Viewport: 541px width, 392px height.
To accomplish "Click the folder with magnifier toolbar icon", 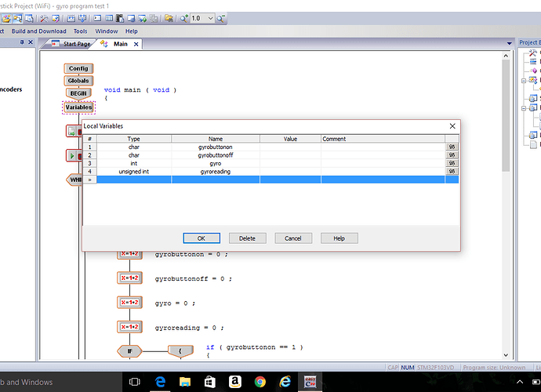I will pyautogui.click(x=17, y=18).
